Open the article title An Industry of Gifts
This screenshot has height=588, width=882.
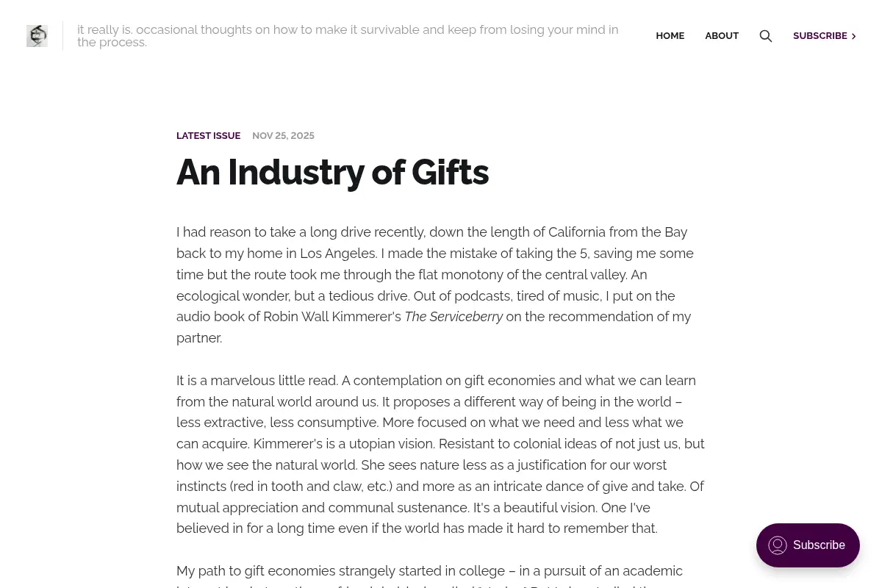[x=332, y=172]
